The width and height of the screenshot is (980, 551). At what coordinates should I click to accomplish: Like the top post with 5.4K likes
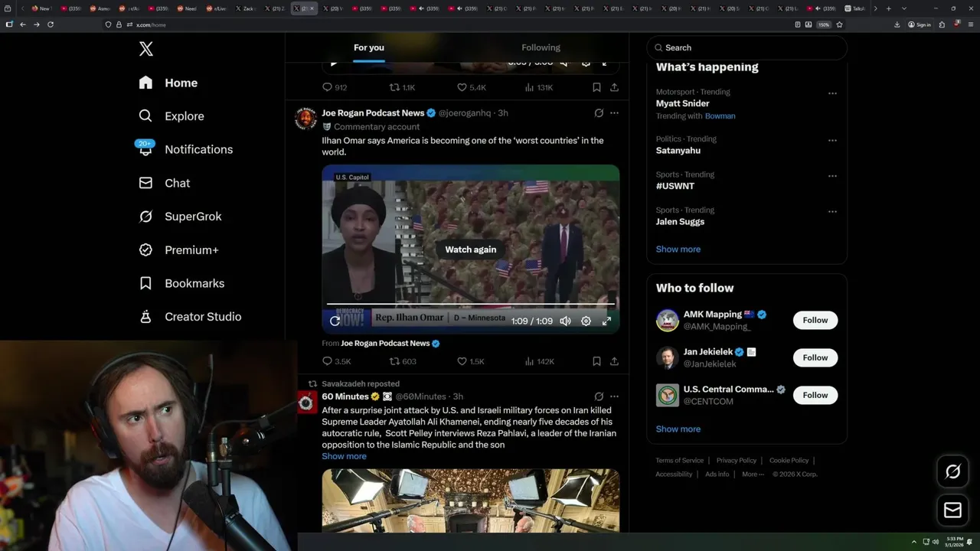pos(471,87)
